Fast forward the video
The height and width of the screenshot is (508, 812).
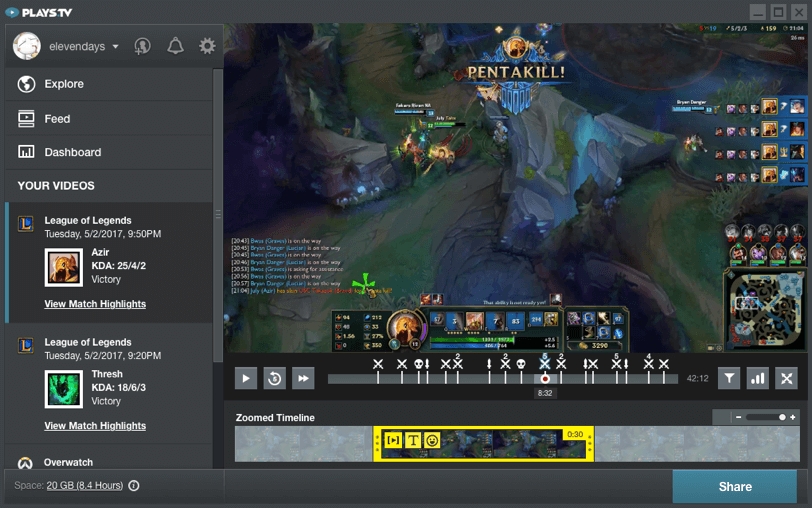pyautogui.click(x=303, y=379)
